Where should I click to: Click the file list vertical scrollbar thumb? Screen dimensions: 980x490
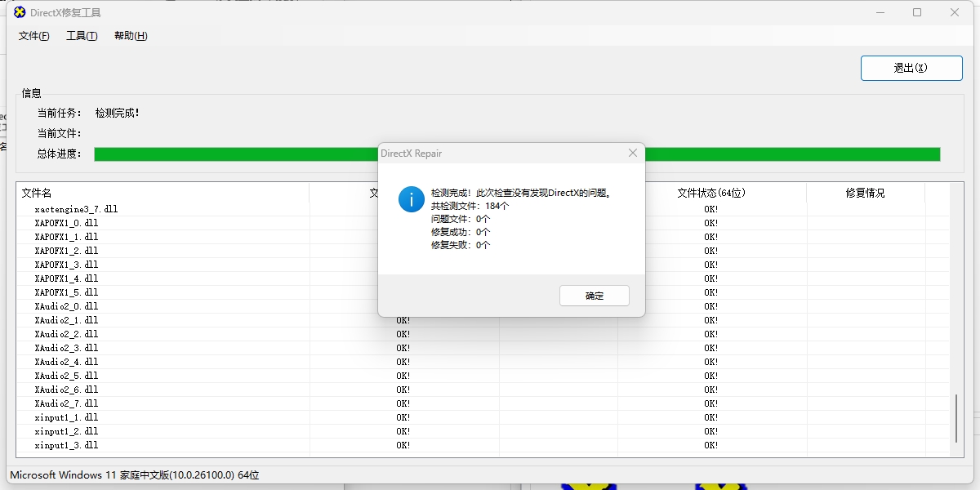click(x=956, y=418)
